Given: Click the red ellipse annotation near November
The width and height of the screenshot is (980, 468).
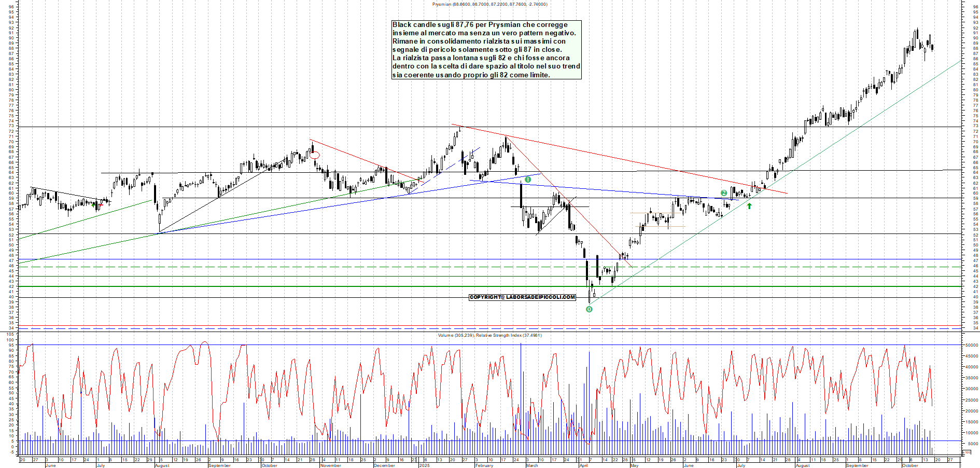Looking at the screenshot, I should (315, 155).
